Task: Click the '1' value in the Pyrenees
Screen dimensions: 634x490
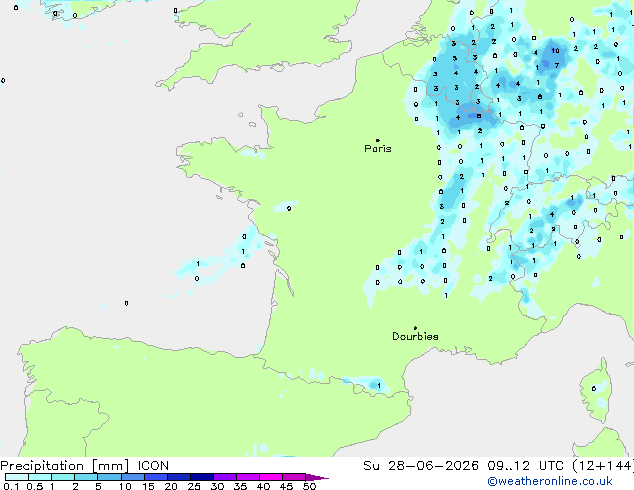Action: point(379,385)
